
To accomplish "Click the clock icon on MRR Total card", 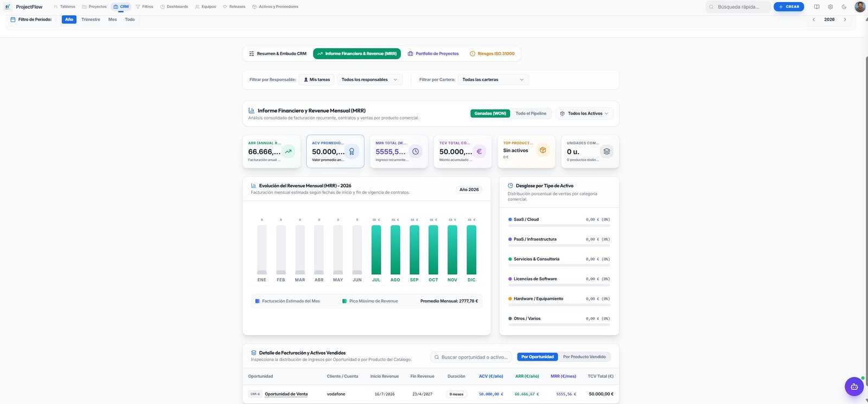I will (415, 151).
